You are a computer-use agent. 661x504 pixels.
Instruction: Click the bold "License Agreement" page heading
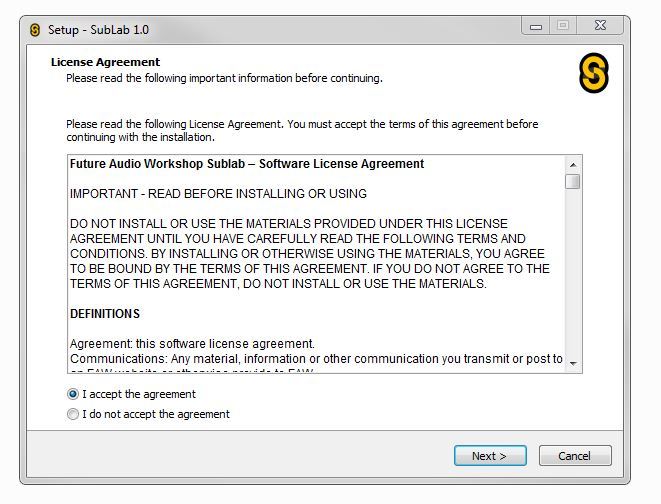pyautogui.click(x=105, y=62)
